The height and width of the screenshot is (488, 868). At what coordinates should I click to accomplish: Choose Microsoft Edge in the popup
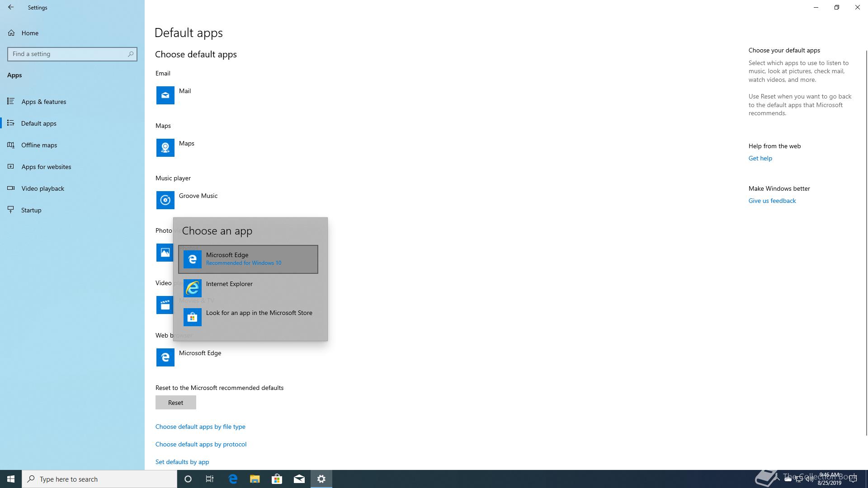coord(248,259)
